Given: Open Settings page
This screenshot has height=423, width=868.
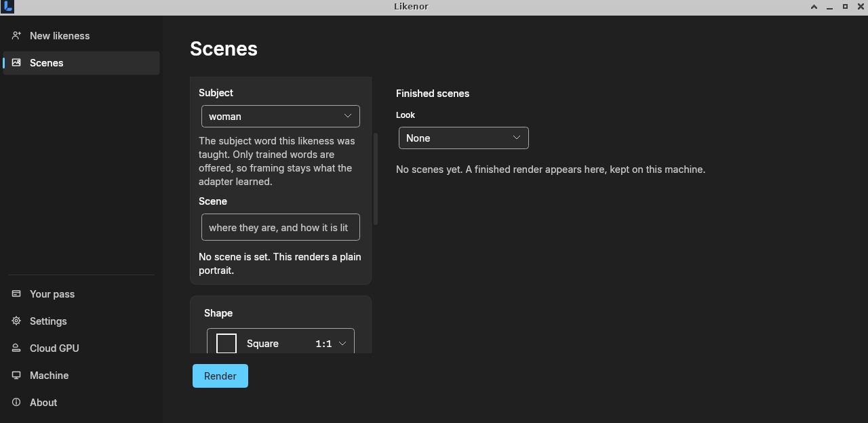Looking at the screenshot, I should pyautogui.click(x=81, y=321).
